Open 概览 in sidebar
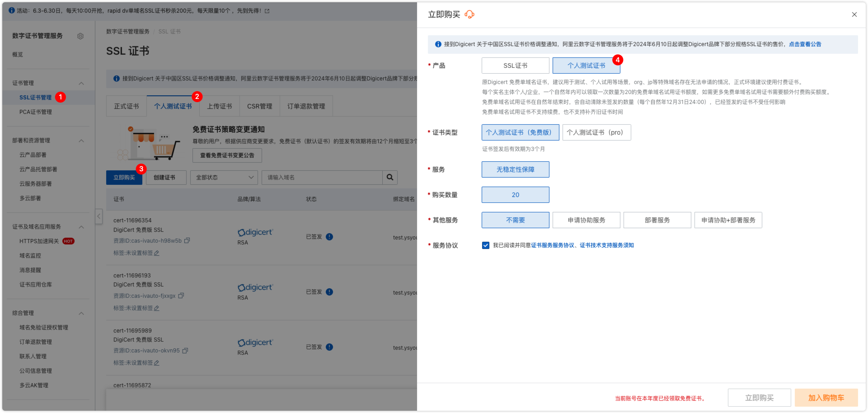The height and width of the screenshot is (413, 868). tap(18, 55)
